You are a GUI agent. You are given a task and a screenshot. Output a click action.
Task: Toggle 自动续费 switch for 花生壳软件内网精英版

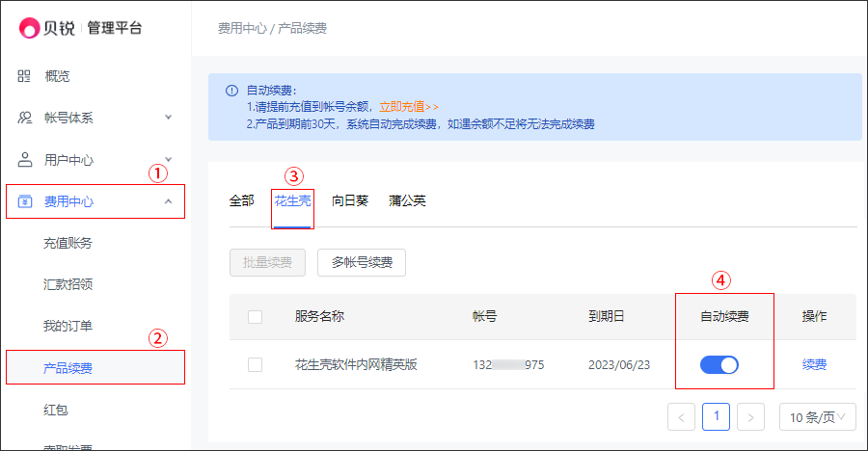719,364
